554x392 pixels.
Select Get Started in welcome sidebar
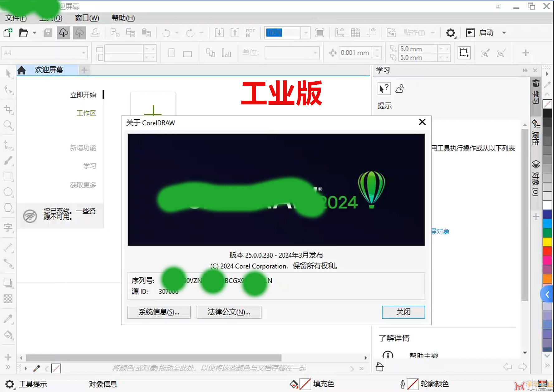[83, 95]
